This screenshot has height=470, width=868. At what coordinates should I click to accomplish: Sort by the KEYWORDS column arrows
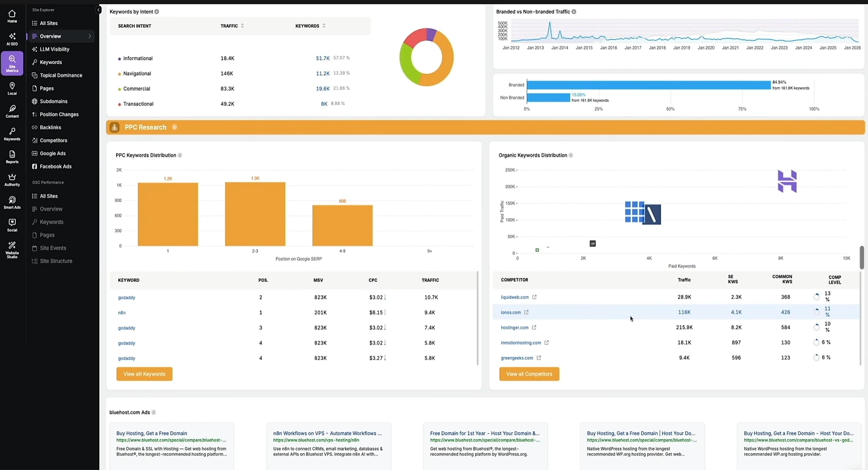pos(324,26)
